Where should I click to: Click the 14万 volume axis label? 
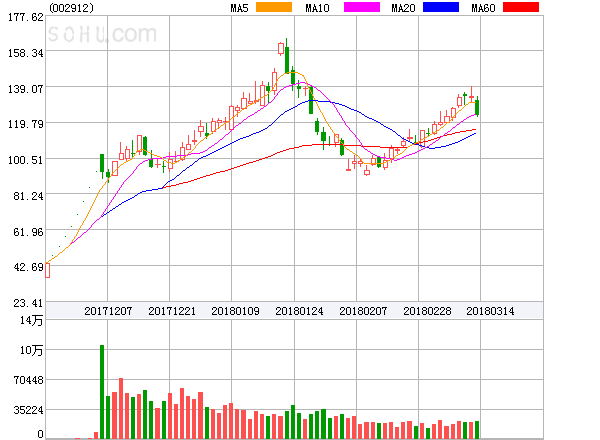pyautogui.click(x=32, y=320)
